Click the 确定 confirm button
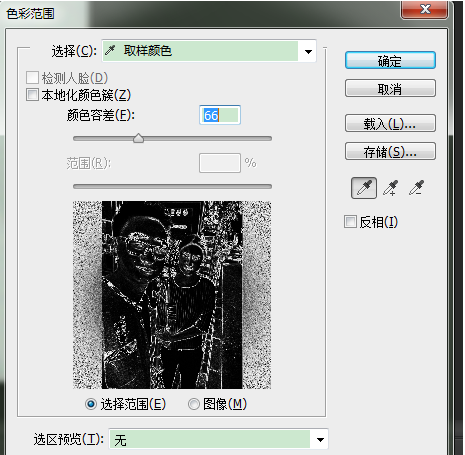Viewport: 465px width, 455px height. tap(390, 60)
